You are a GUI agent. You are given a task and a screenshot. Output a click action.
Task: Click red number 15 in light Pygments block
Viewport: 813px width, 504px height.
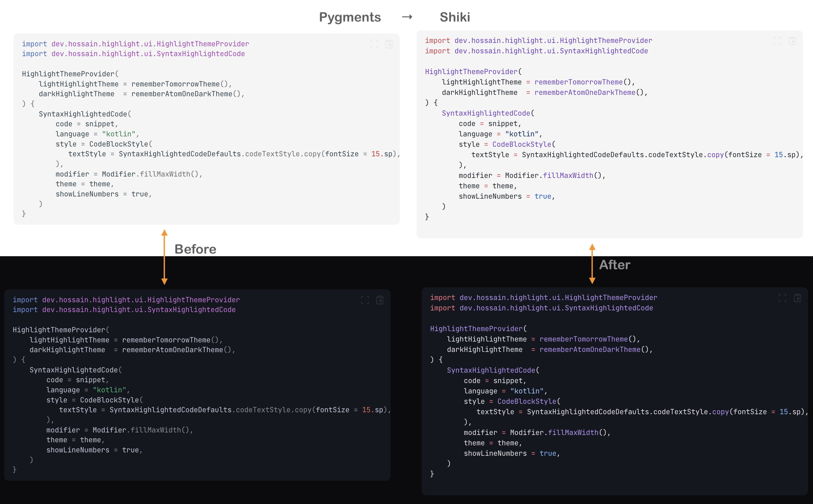tap(376, 154)
